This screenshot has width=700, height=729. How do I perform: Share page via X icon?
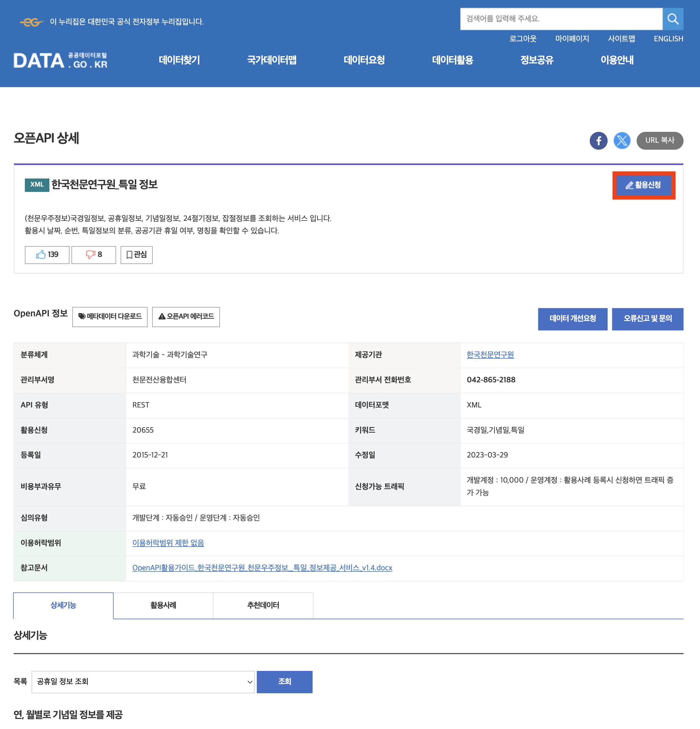click(x=622, y=140)
